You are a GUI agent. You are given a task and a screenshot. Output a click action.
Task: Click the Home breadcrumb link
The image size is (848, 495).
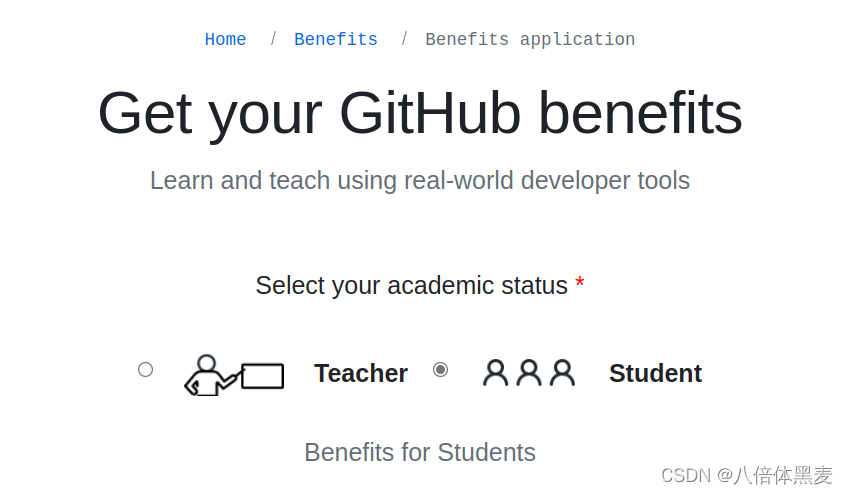point(225,40)
